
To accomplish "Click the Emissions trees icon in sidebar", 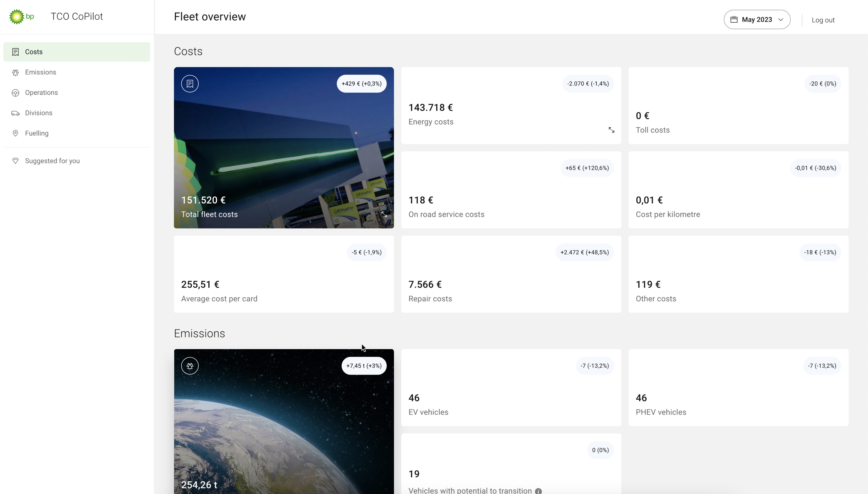I will pos(15,72).
